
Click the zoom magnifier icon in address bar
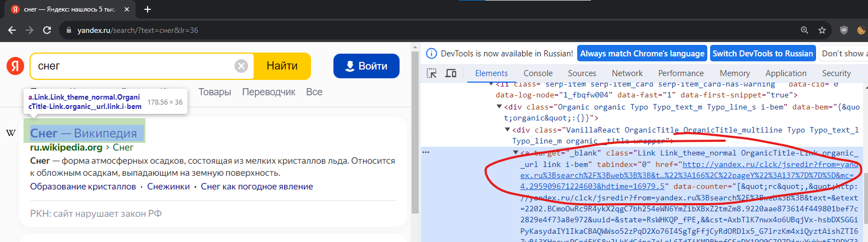point(804,30)
